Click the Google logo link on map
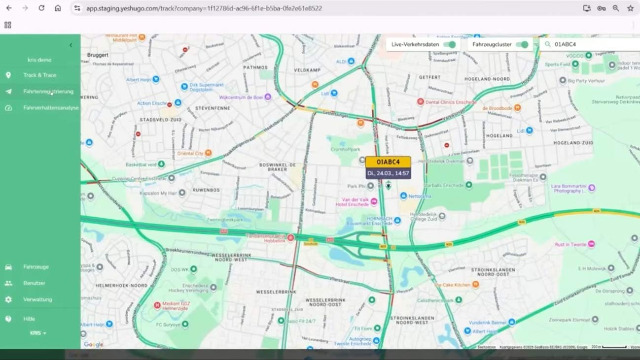640x360 pixels. click(x=93, y=344)
